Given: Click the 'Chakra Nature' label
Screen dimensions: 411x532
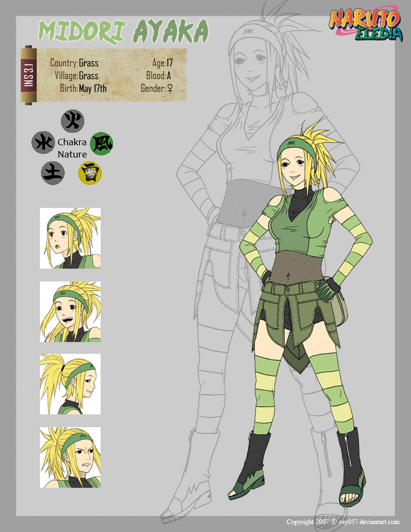Looking at the screenshot, I should pos(72,148).
